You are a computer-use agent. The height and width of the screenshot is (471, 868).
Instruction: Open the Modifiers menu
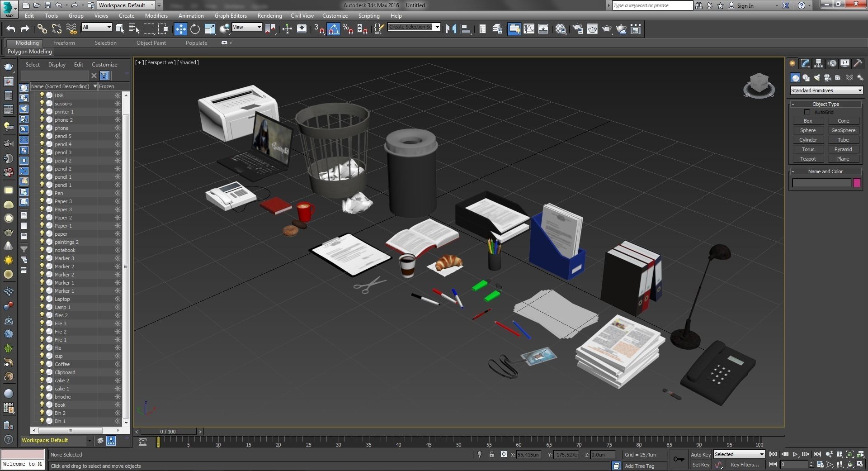(156, 15)
